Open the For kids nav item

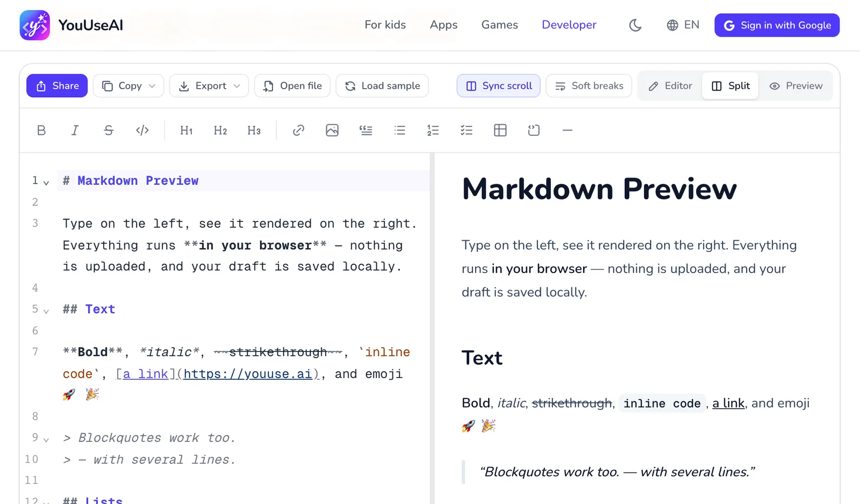(385, 25)
